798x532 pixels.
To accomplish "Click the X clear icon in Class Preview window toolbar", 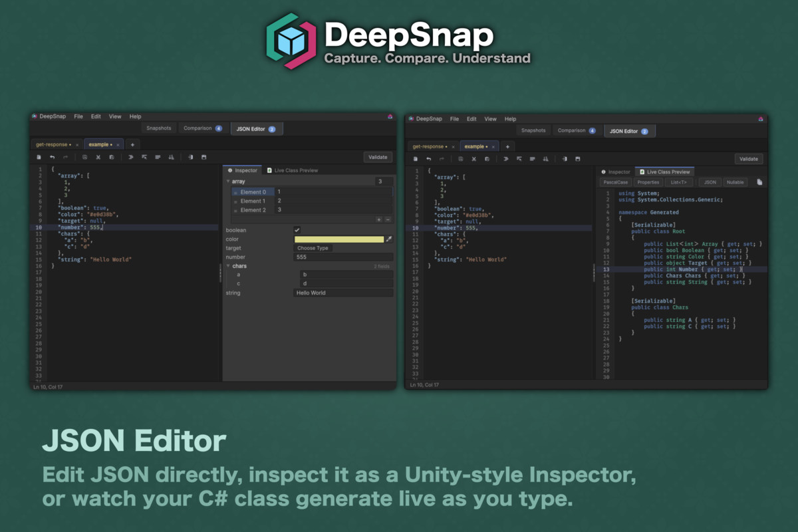I will [473, 159].
